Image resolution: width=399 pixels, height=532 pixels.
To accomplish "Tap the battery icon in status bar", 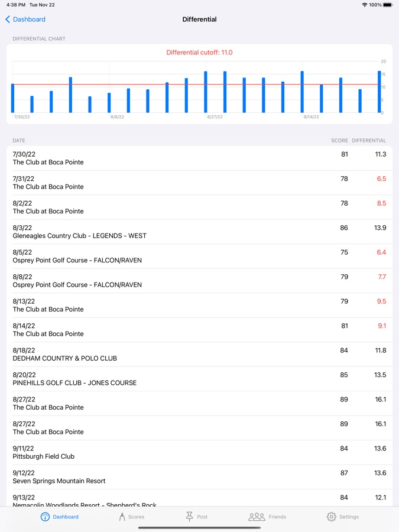I will pyautogui.click(x=387, y=5).
